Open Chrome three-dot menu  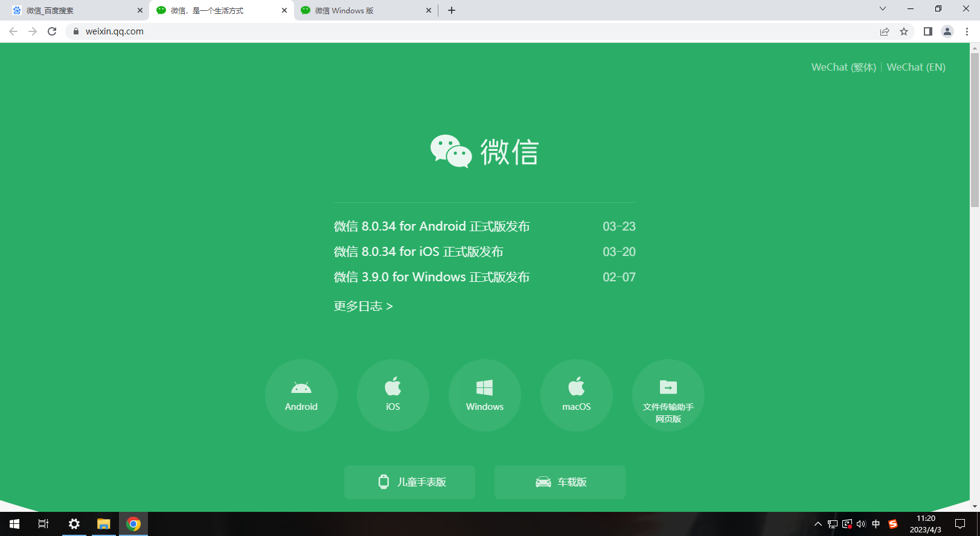pyautogui.click(x=967, y=31)
